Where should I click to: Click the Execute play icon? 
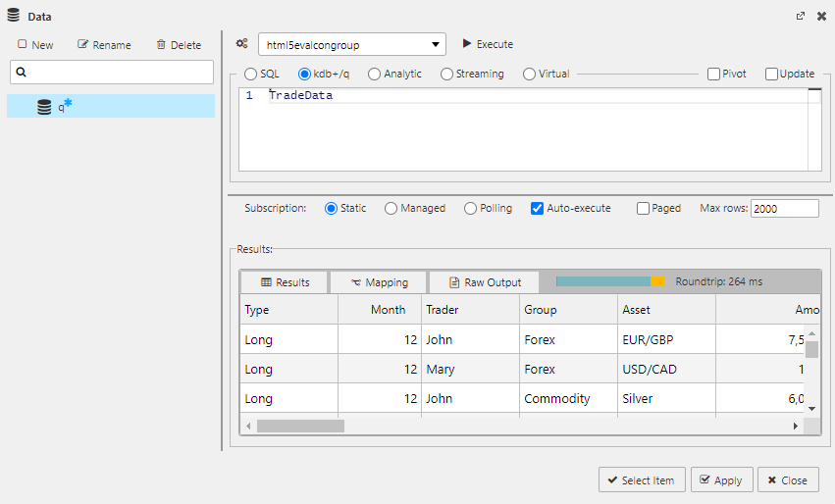(x=467, y=44)
